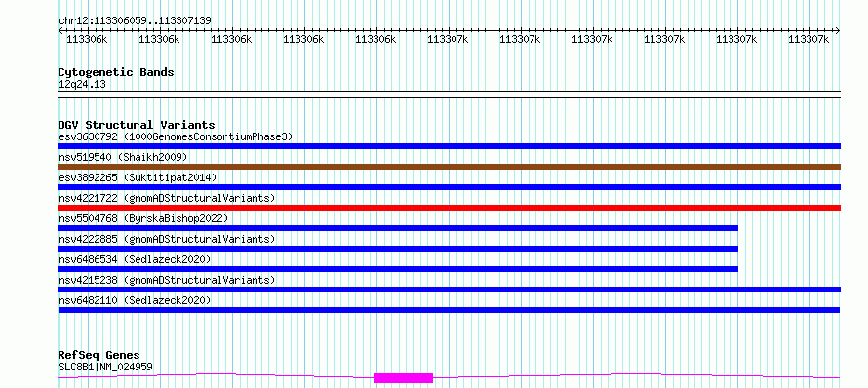Screen dimensions: 868x388
Task: Select the red nsv4221722 gnomAD variant bar
Action: (x=449, y=208)
